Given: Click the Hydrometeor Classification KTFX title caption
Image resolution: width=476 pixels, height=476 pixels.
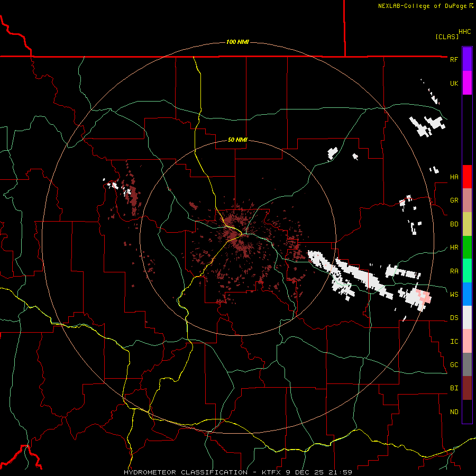Looking at the screenshot, I should pos(238,472).
